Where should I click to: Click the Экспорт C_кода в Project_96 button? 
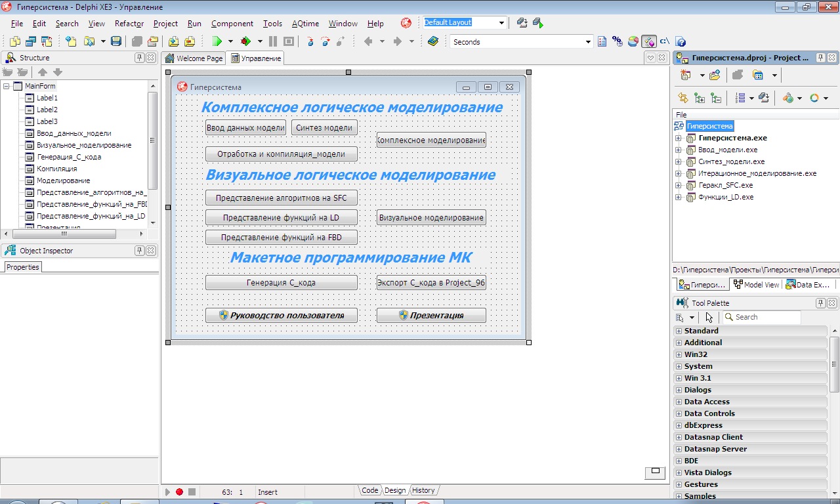431,283
